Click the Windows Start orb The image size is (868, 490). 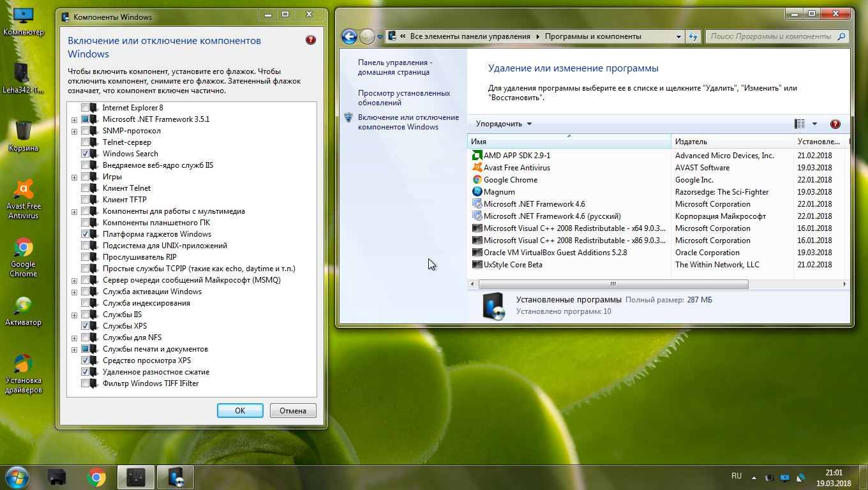17,477
